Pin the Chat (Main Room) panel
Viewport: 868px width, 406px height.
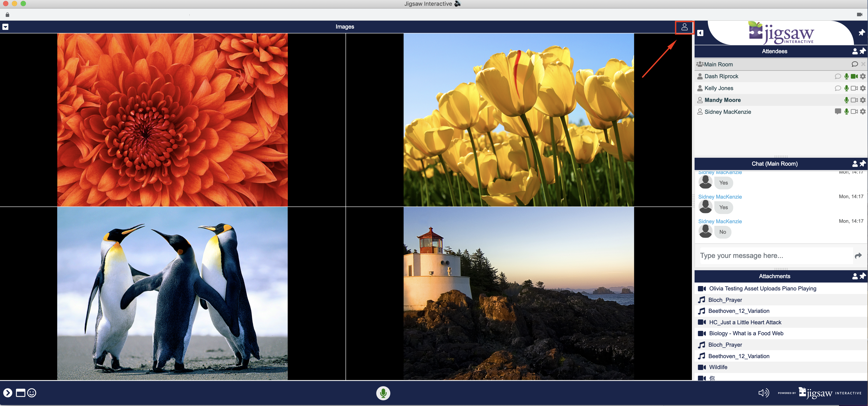(x=863, y=163)
